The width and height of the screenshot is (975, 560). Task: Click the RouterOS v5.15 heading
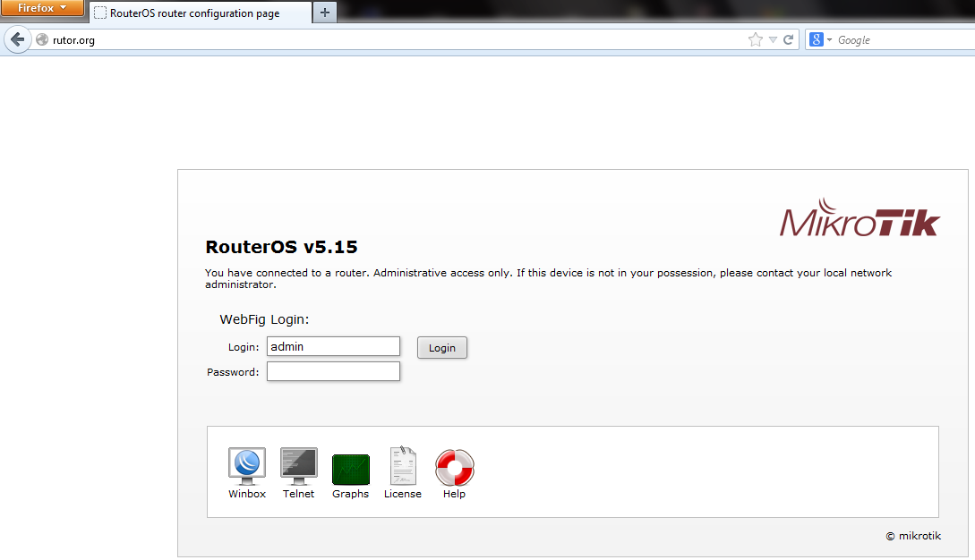[x=282, y=247]
